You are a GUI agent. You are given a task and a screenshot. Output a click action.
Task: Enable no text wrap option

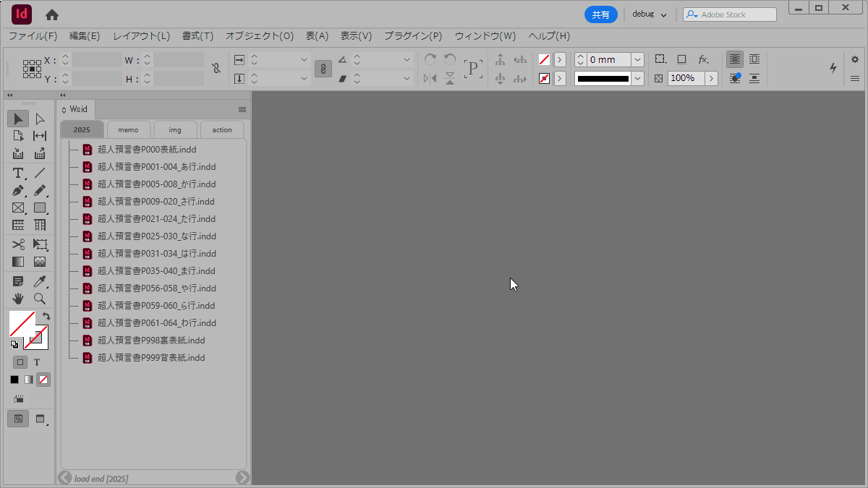[735, 59]
